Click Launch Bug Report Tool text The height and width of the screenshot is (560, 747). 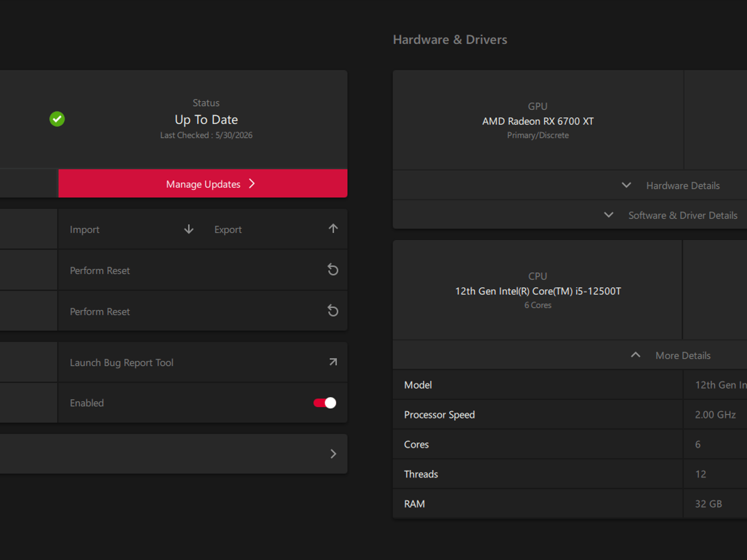121,363
